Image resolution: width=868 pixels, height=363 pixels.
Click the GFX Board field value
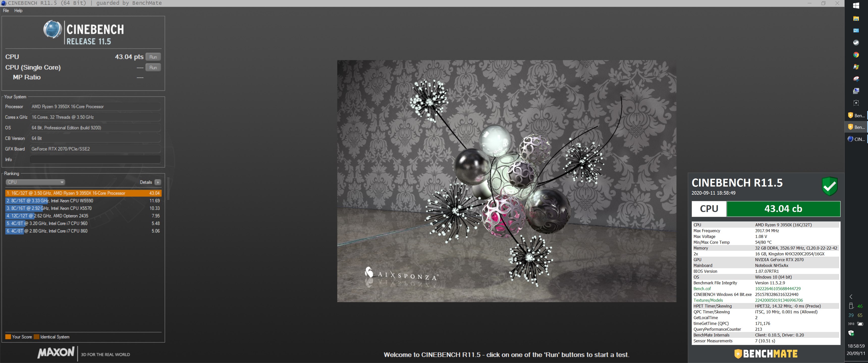click(95, 149)
